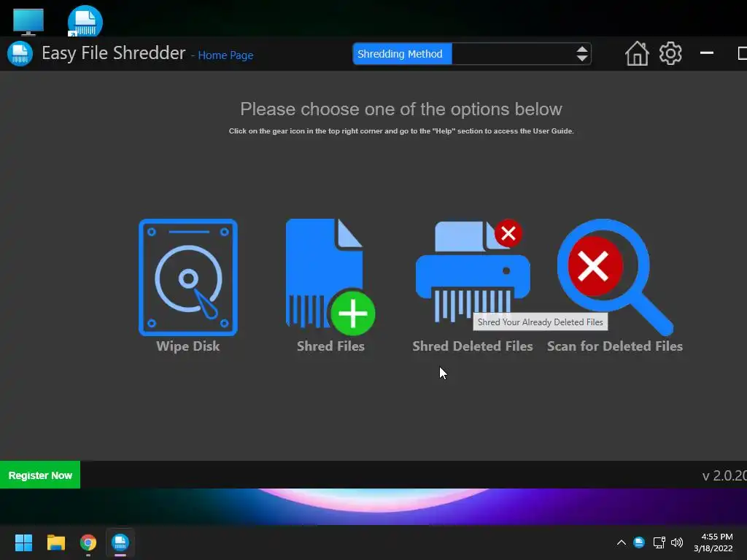
Task: Click the Shred Deleted Files text label
Action: coord(473,346)
